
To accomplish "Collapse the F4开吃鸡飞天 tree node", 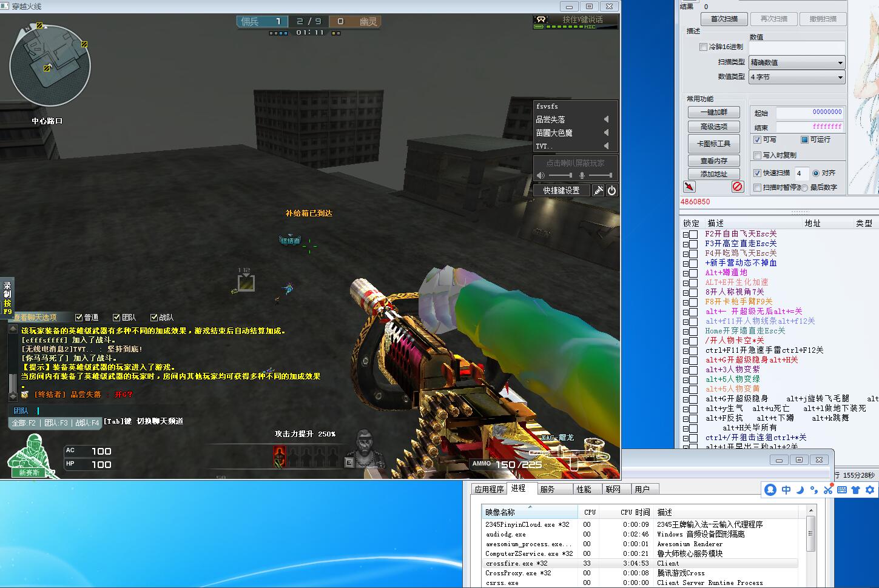I will coord(685,254).
